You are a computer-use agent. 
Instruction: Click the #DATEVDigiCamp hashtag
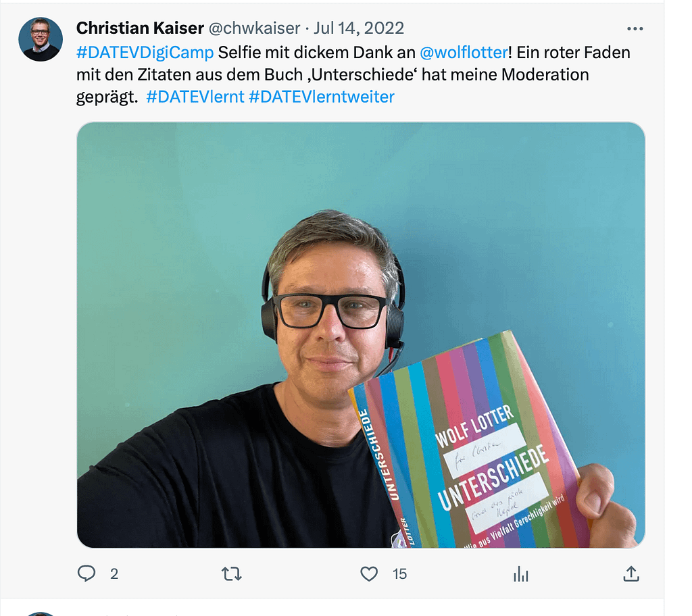tap(145, 53)
